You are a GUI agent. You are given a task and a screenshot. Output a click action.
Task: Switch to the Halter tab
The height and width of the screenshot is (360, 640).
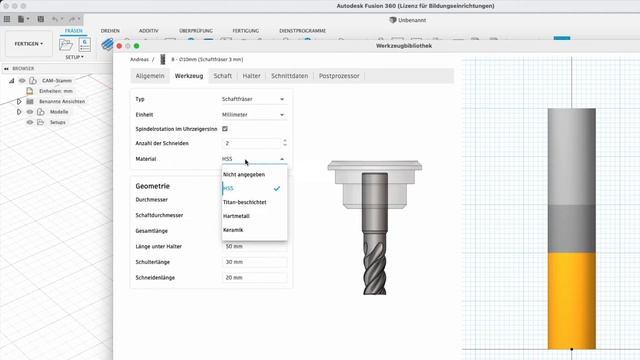(251, 76)
